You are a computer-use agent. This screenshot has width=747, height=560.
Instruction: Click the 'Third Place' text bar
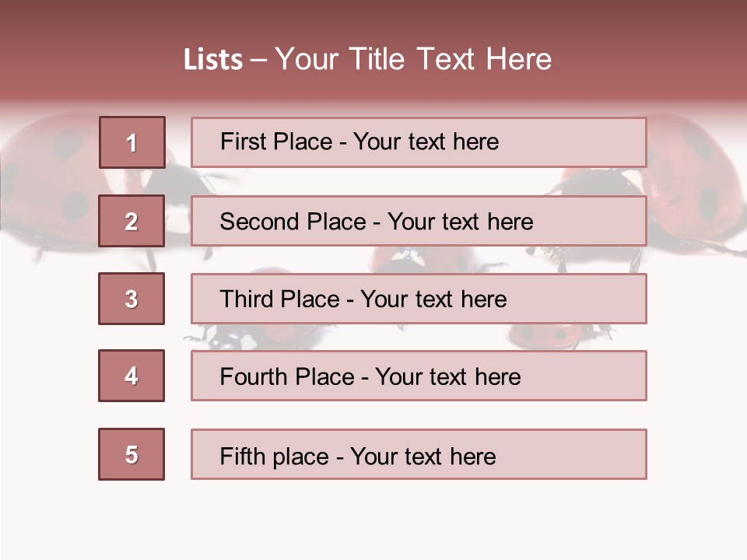(419, 299)
